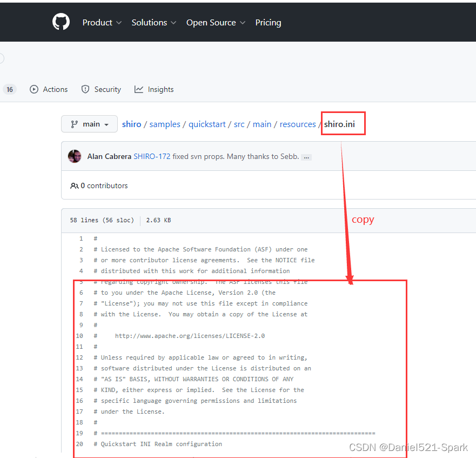Open the SHIRO-172 issue link

(152, 156)
